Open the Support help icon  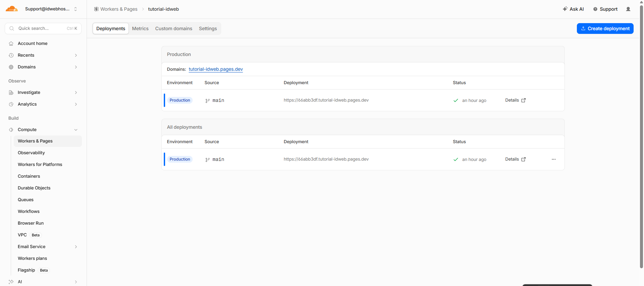(x=595, y=9)
